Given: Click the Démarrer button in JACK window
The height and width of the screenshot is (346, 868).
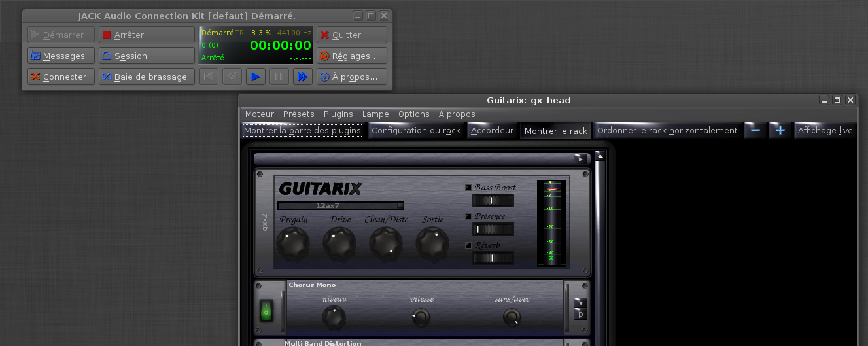Looking at the screenshot, I should pyautogui.click(x=61, y=35).
